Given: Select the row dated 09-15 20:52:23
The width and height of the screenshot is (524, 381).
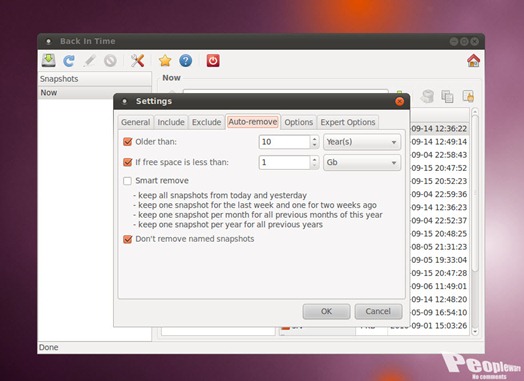Looking at the screenshot, I should click(x=439, y=181).
